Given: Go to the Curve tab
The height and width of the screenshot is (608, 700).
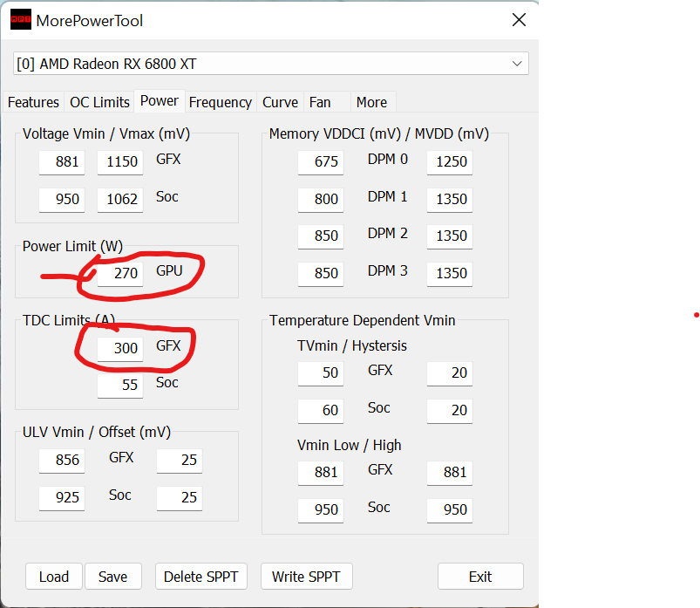Looking at the screenshot, I should point(280,102).
